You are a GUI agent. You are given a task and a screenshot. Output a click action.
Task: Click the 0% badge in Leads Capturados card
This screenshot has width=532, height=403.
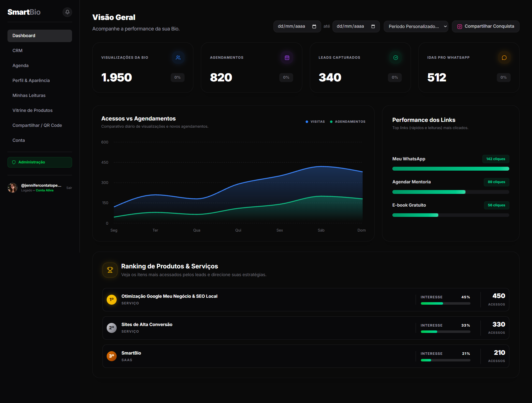pyautogui.click(x=395, y=78)
